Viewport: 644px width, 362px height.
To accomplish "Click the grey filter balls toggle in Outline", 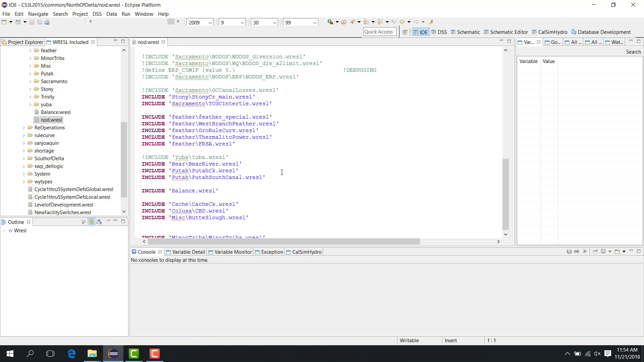I will 84,222.
